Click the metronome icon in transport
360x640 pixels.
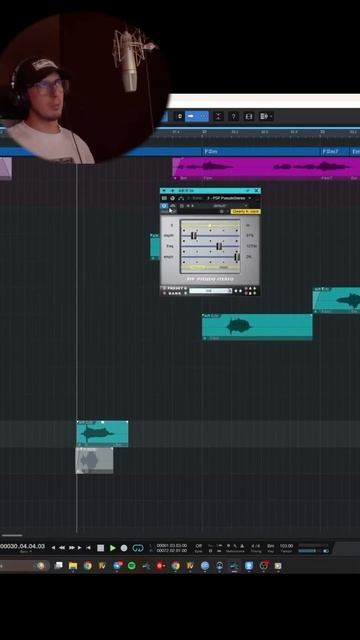tap(242, 546)
